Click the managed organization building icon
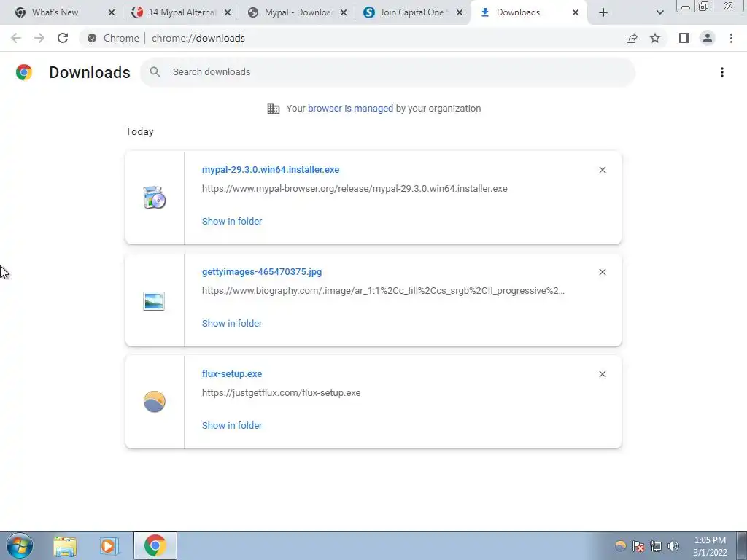747x560 pixels. click(274, 109)
